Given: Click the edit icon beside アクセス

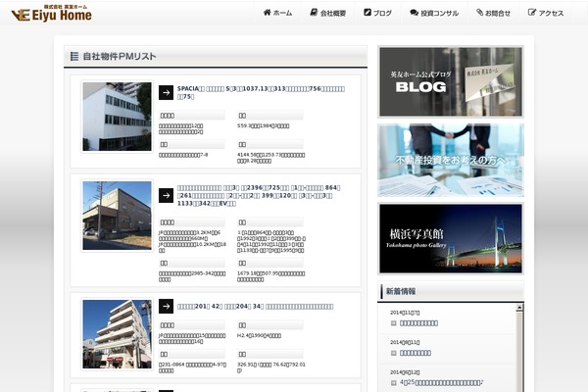Looking at the screenshot, I should (532, 13).
